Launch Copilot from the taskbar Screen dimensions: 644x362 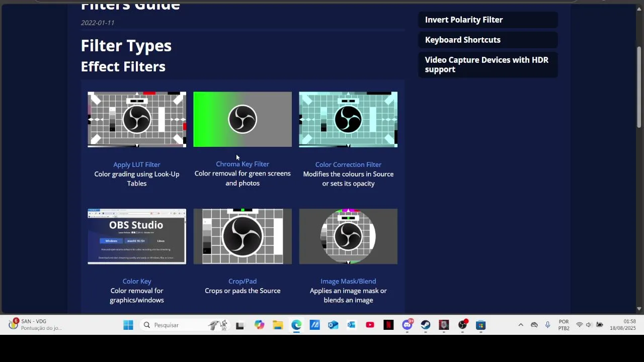tap(259, 325)
